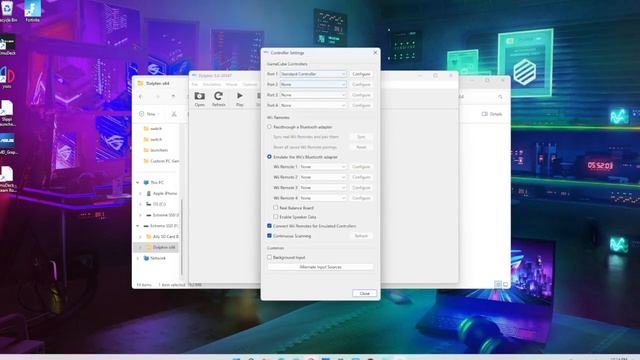
Task: Open the Custom PC Games folder shortcut
Action: point(161,161)
